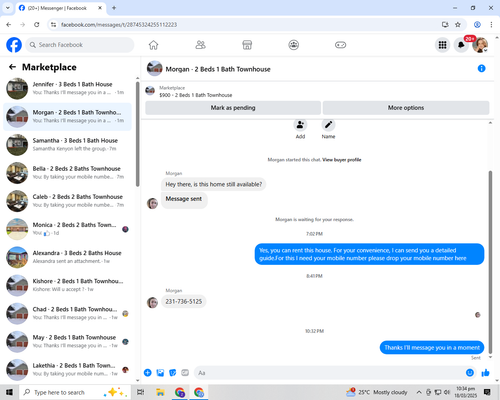
Task: Open the Windows Start menu
Action: click(9, 392)
